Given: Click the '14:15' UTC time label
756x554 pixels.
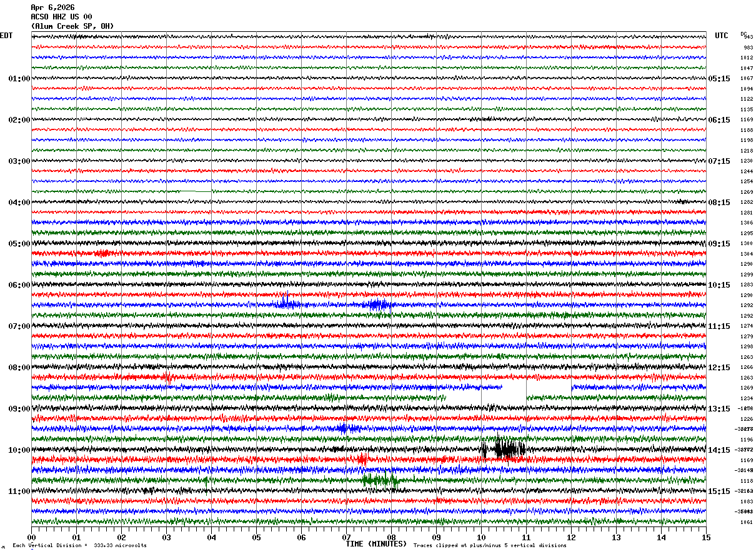Looking at the screenshot, I should coord(719,450).
